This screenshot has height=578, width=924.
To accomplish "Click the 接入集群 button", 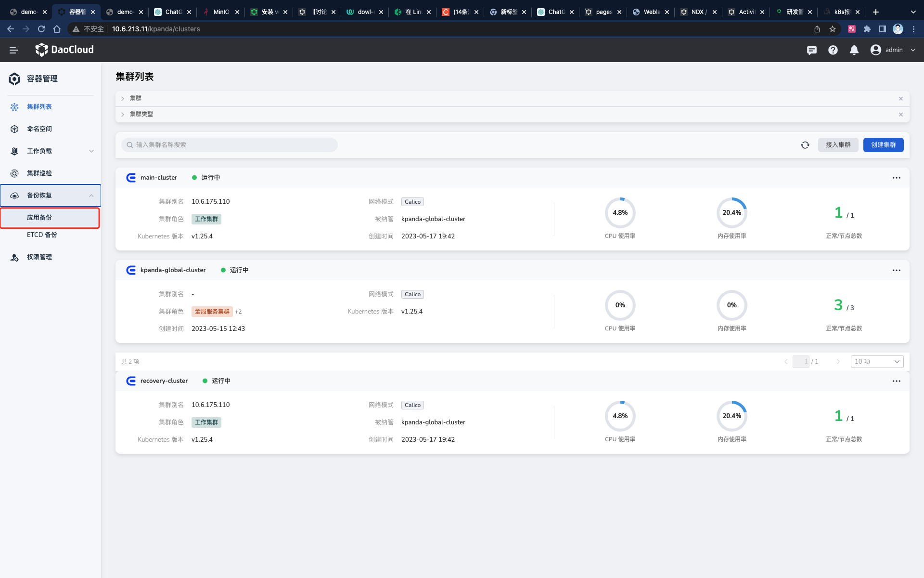I will click(x=838, y=145).
